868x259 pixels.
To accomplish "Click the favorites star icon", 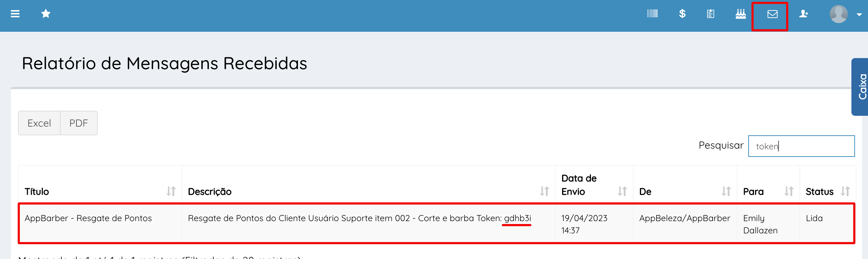I will point(46,14).
